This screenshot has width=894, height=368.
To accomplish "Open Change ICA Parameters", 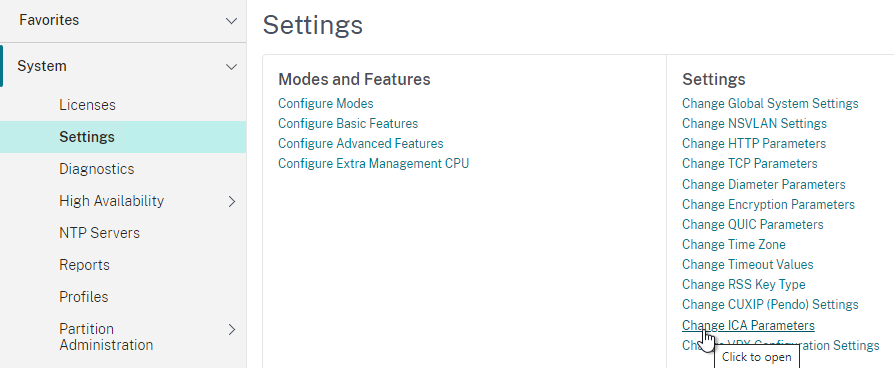I will 748,325.
